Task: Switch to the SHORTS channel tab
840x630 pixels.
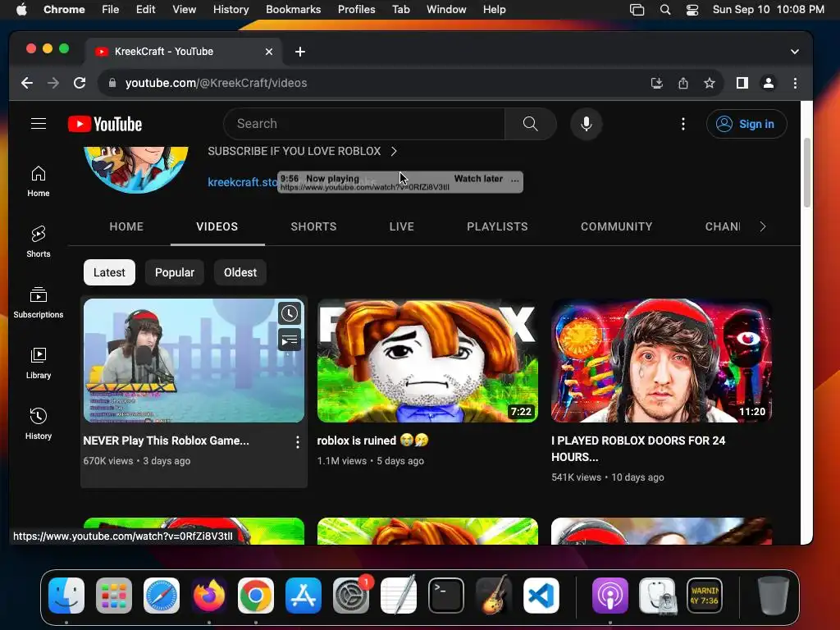Action: coord(313,226)
